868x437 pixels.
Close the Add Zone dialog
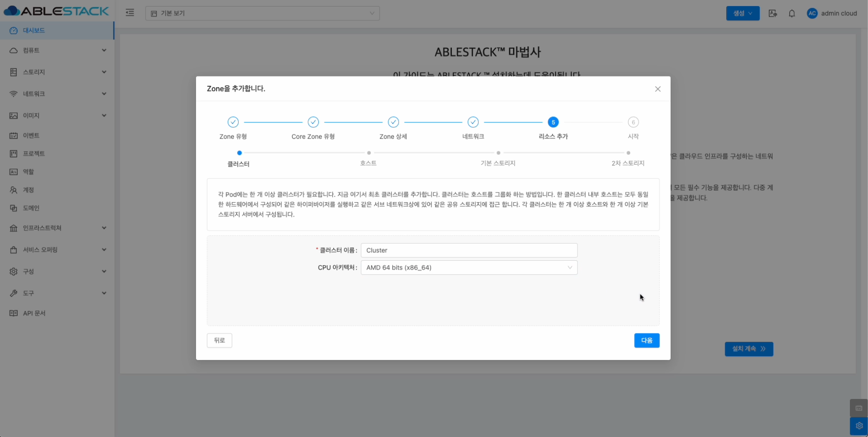(658, 89)
